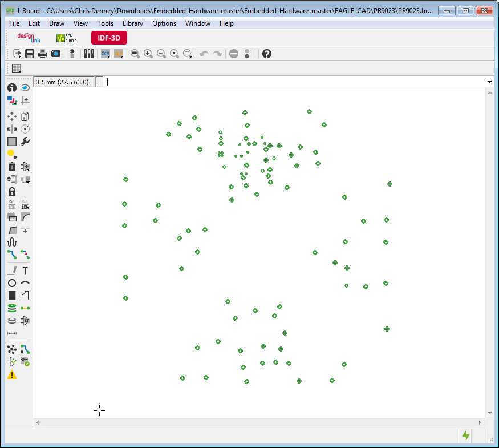Click the zoom-to-fit magnifier icon
Image resolution: width=499 pixels, height=448 pixels.
point(135,54)
